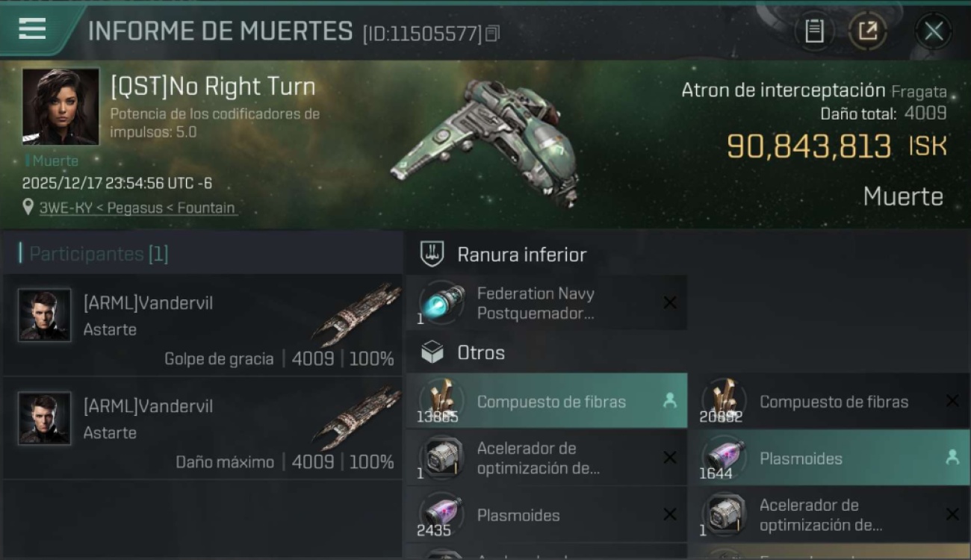Click the Acelerador de optimización item with 1 quantity on left

pyautogui.click(x=547, y=458)
